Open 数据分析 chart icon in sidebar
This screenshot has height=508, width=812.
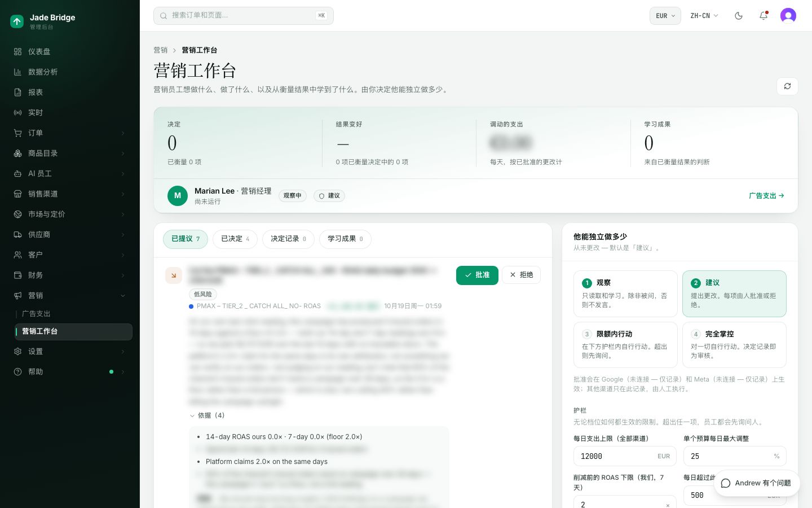pyautogui.click(x=17, y=72)
